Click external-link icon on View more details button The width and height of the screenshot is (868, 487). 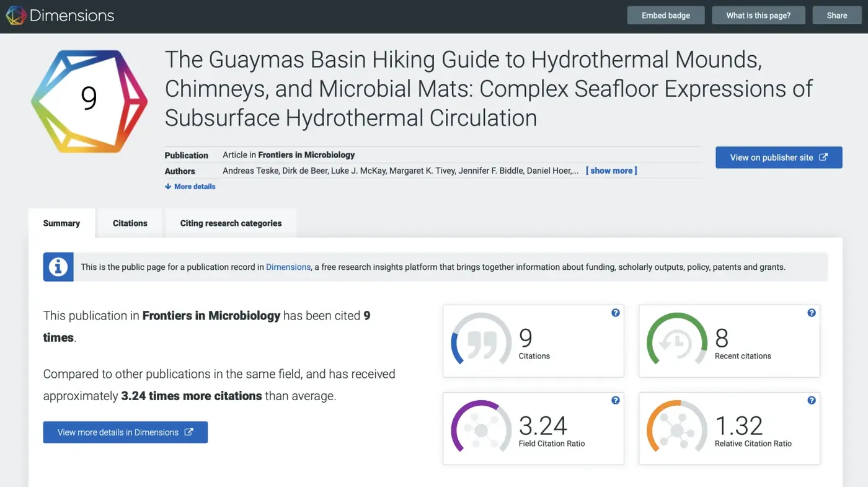point(188,432)
